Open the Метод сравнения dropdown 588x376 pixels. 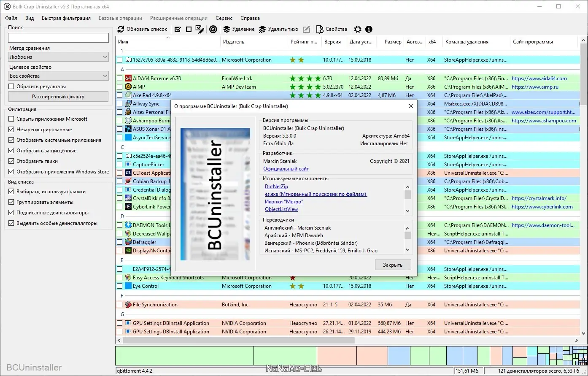pos(59,57)
